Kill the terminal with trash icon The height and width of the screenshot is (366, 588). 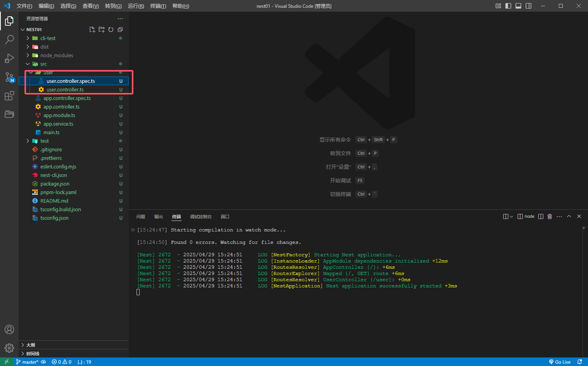click(549, 217)
